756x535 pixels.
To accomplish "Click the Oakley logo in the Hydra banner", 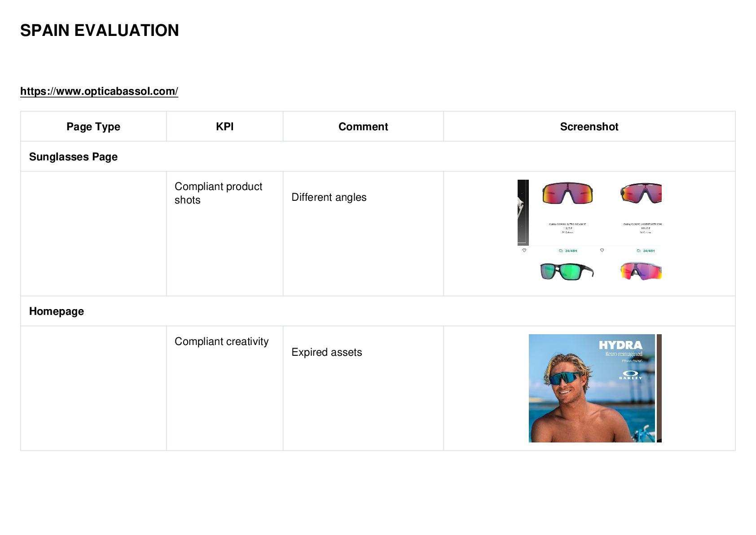I will 631,375.
